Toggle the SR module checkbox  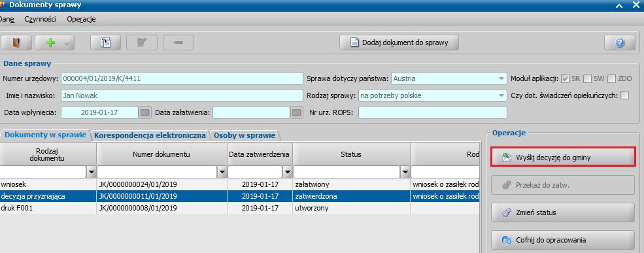click(565, 78)
